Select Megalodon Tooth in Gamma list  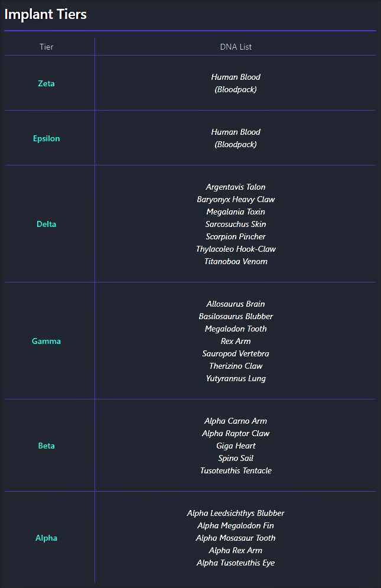[x=236, y=329]
